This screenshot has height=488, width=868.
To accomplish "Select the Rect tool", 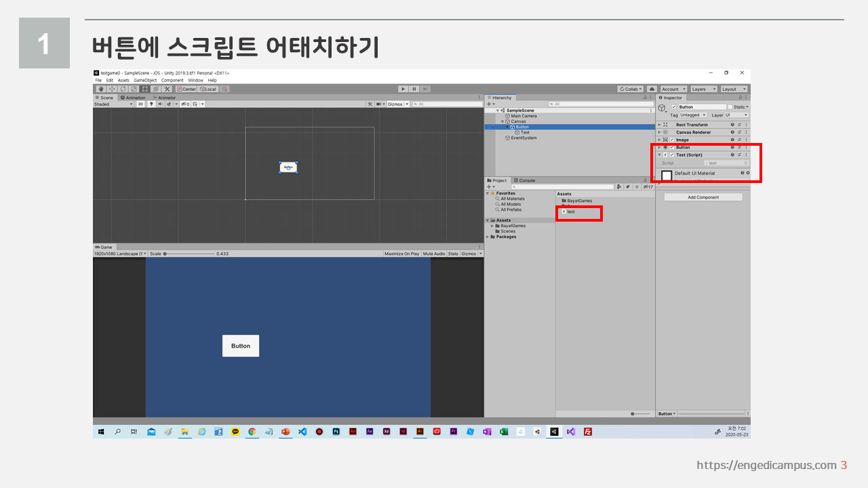I will coord(145,89).
